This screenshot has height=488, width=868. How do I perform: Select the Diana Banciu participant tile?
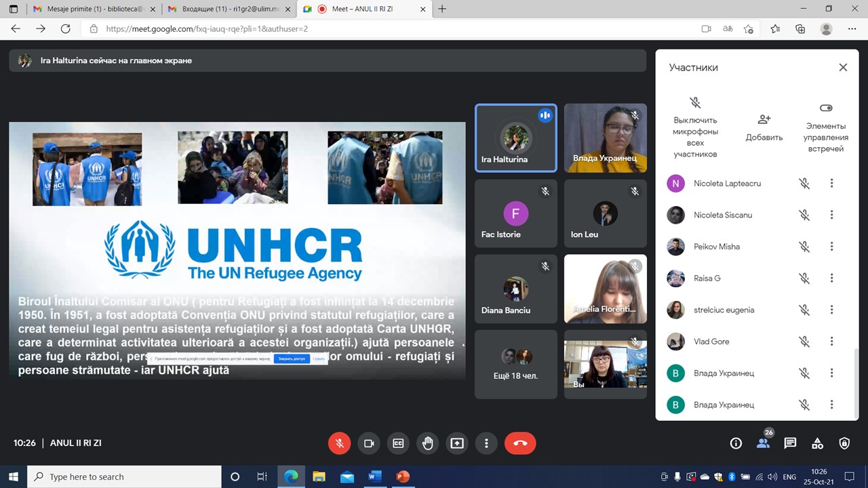click(516, 289)
